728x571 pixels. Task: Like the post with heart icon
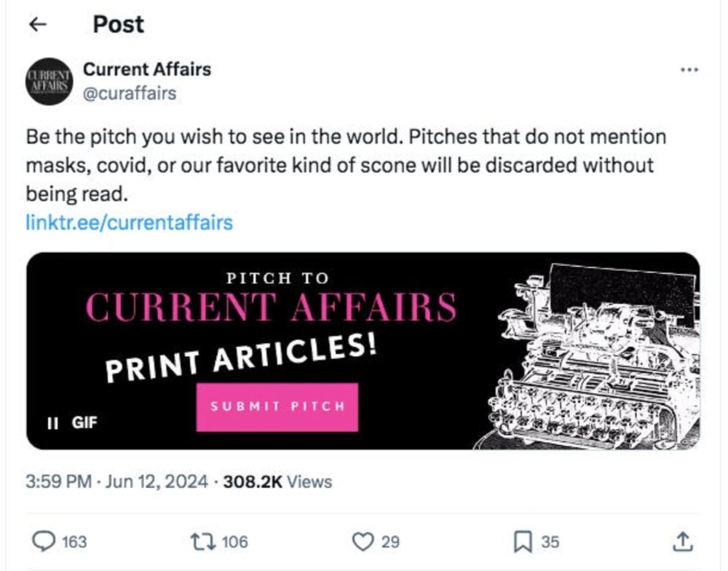tap(362, 541)
